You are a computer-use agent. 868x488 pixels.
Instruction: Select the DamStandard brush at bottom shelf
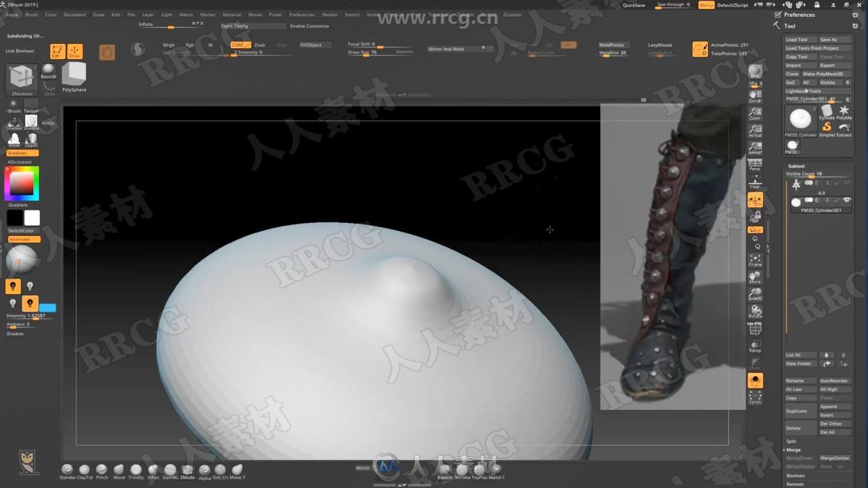(x=170, y=471)
